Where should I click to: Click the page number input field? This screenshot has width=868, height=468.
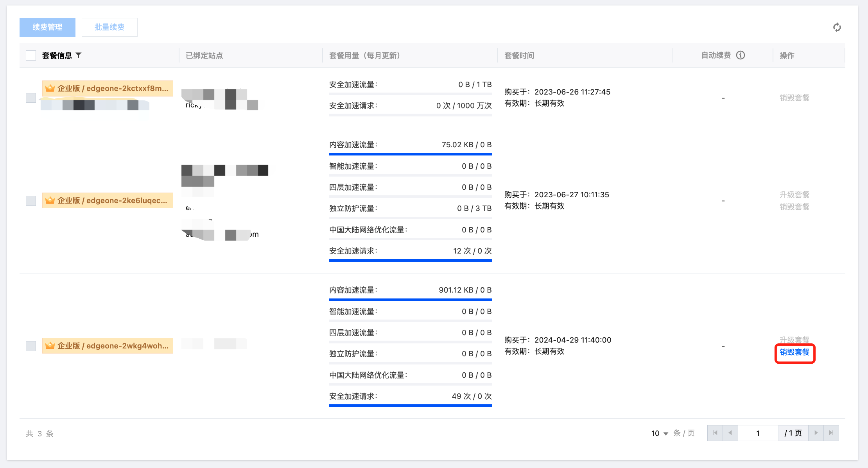click(758, 433)
